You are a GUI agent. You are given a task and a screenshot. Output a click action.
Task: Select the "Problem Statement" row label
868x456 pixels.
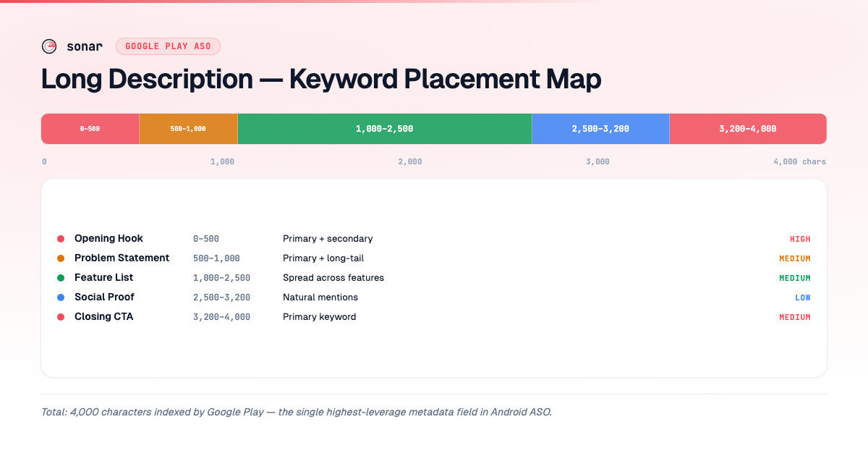pos(122,258)
